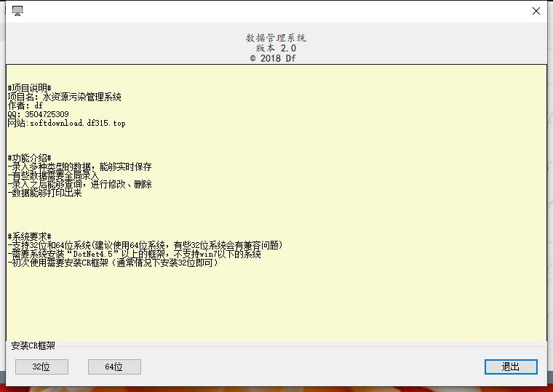Click the application icon in title bar
Viewport: 553px width, 392px height.
[17, 11]
